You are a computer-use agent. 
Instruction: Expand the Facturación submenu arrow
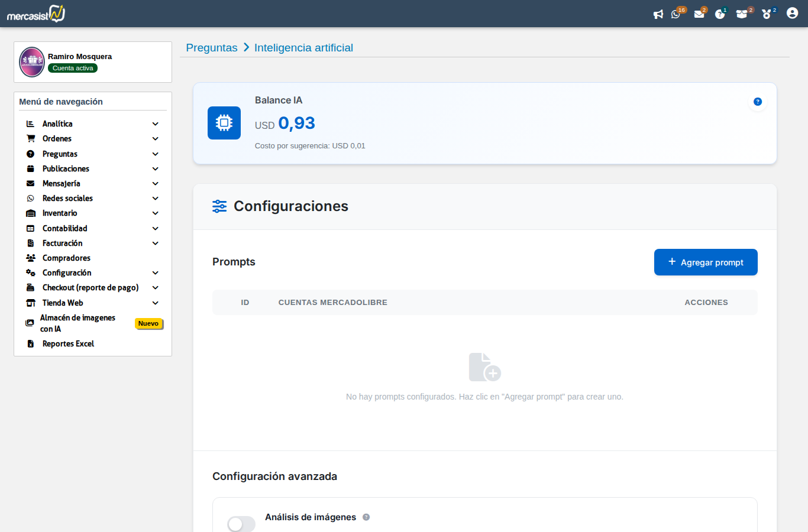pos(156,244)
